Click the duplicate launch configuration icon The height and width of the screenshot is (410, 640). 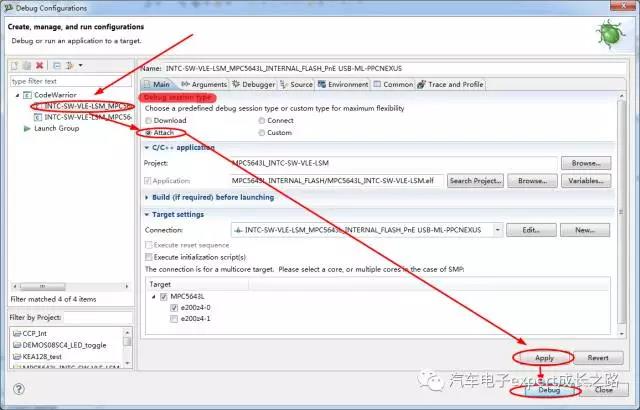[27, 65]
